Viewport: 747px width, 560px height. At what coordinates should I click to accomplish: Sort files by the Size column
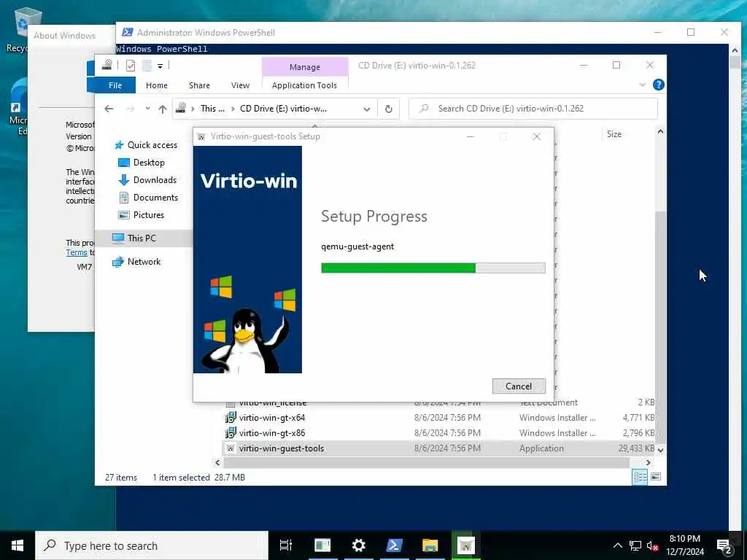coord(614,134)
